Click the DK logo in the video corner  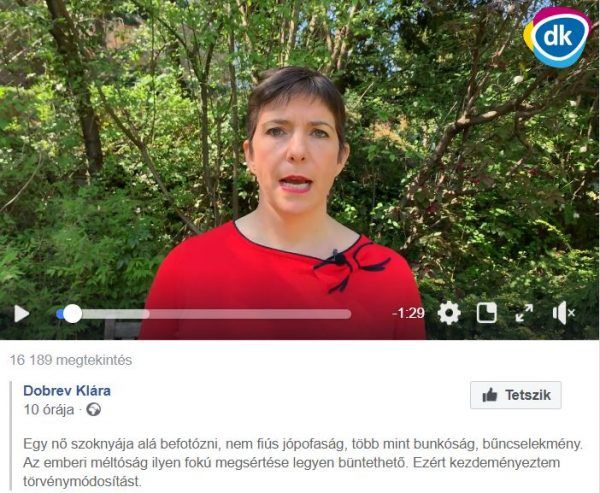click(557, 37)
